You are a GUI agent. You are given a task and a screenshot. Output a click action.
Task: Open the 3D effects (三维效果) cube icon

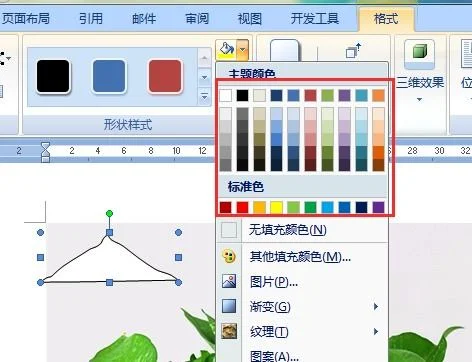419,53
